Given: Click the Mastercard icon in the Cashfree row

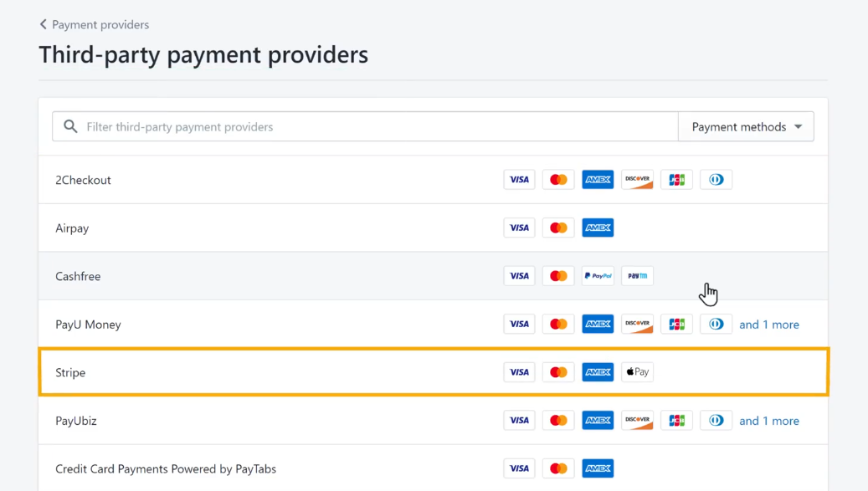Looking at the screenshot, I should (x=558, y=276).
